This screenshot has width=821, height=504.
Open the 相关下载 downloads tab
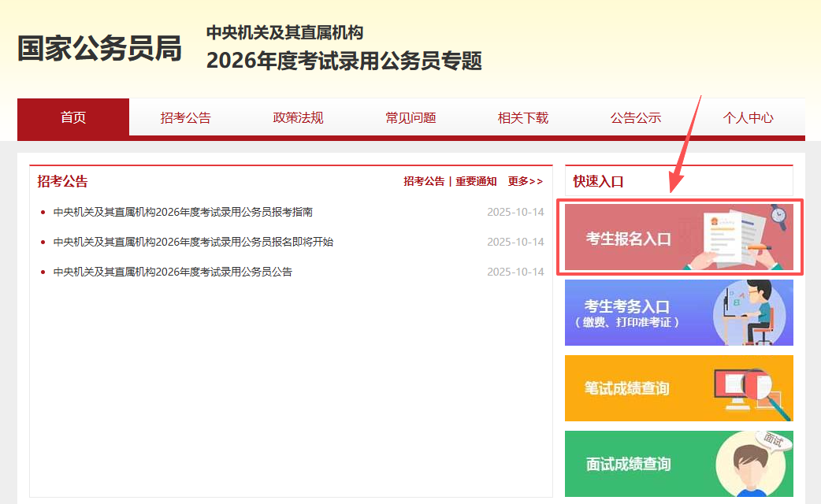click(x=523, y=118)
